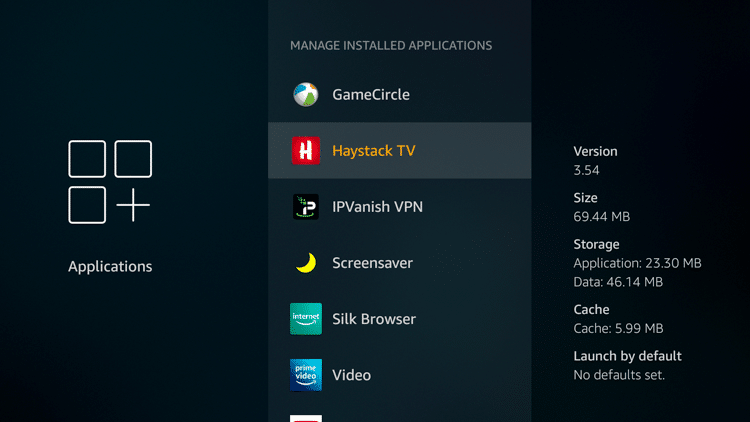
Task: Click the Cache: 5.99 MB text
Action: [618, 328]
